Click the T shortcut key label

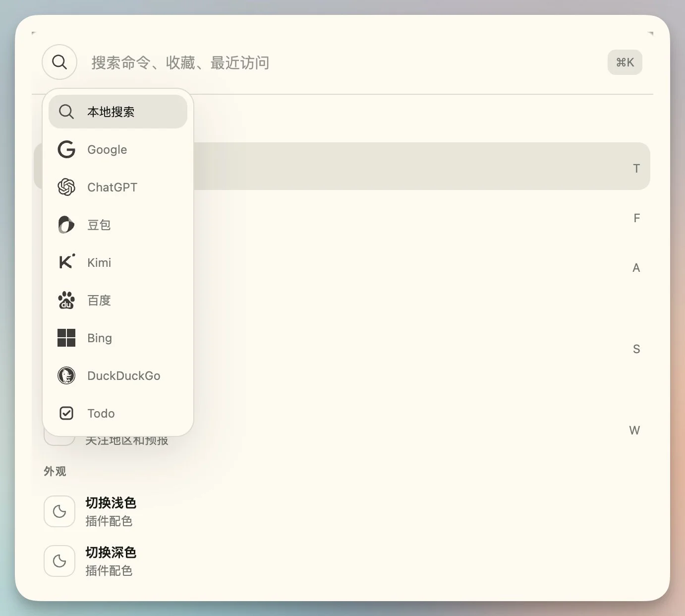[636, 169]
